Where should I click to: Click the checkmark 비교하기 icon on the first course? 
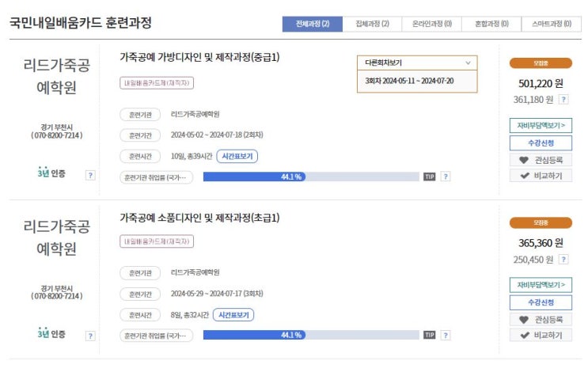(x=523, y=176)
